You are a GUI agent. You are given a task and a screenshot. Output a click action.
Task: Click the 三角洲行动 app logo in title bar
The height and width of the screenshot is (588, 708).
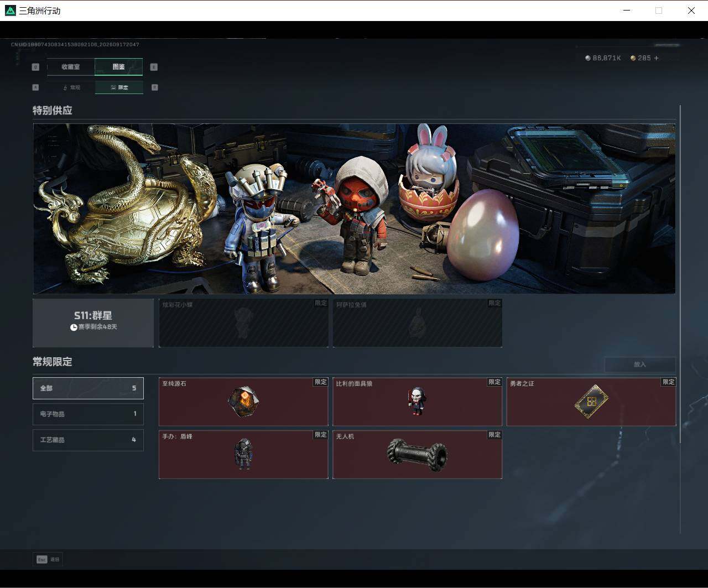click(x=10, y=11)
